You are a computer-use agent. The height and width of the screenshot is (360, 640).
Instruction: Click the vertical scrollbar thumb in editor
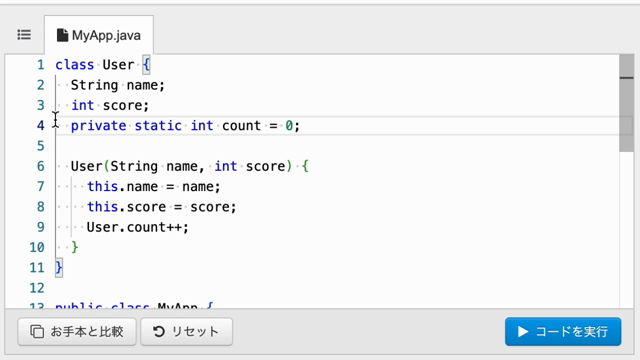pos(627,103)
